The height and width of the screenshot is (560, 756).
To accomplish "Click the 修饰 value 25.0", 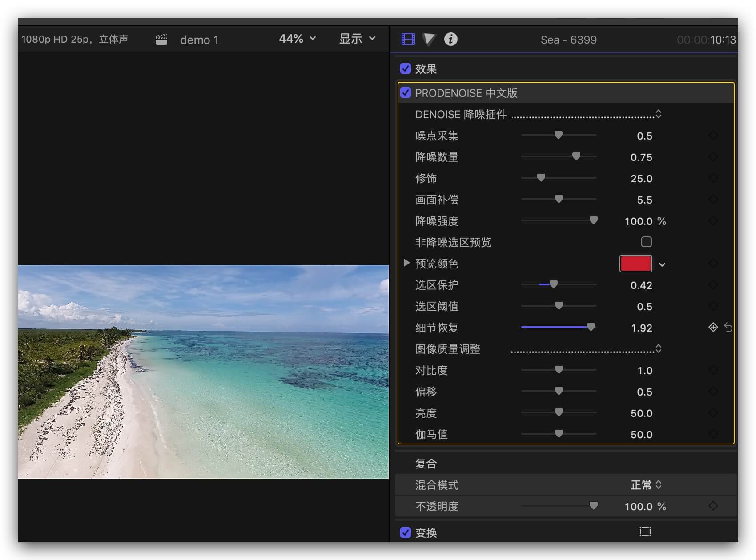I will (x=641, y=179).
